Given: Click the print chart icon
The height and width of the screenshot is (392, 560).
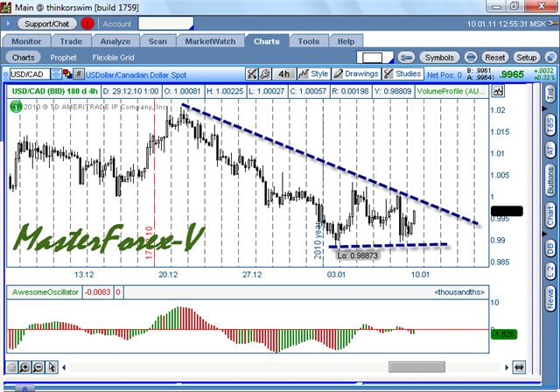Looking at the screenshot, I should 471,58.
